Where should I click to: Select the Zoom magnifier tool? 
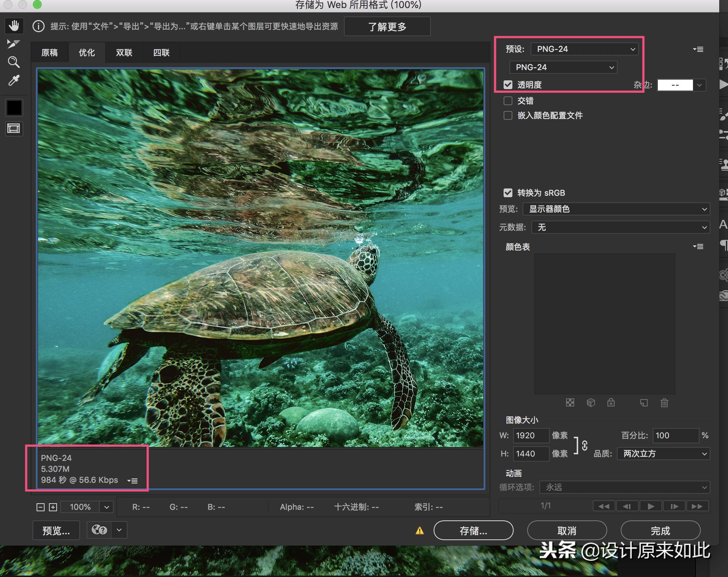[x=14, y=62]
